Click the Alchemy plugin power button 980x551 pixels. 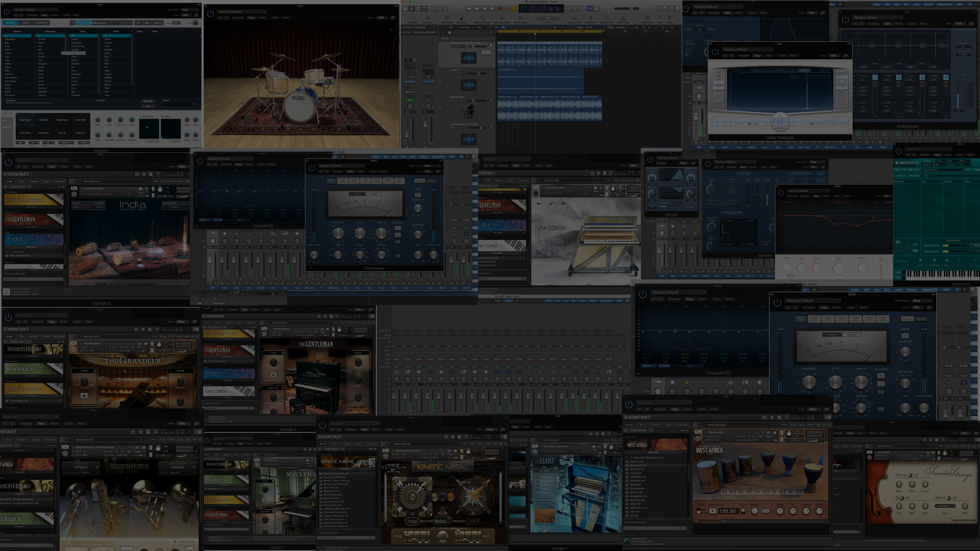pyautogui.click(x=7, y=12)
